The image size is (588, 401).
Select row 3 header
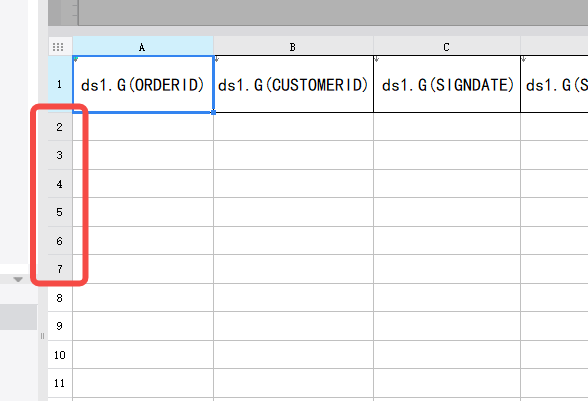tap(60, 155)
